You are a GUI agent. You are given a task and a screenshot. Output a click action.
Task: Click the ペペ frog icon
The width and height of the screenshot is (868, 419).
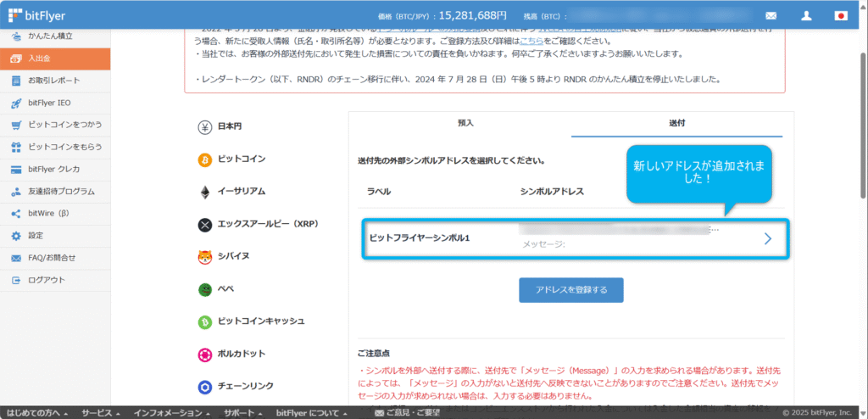tap(205, 289)
